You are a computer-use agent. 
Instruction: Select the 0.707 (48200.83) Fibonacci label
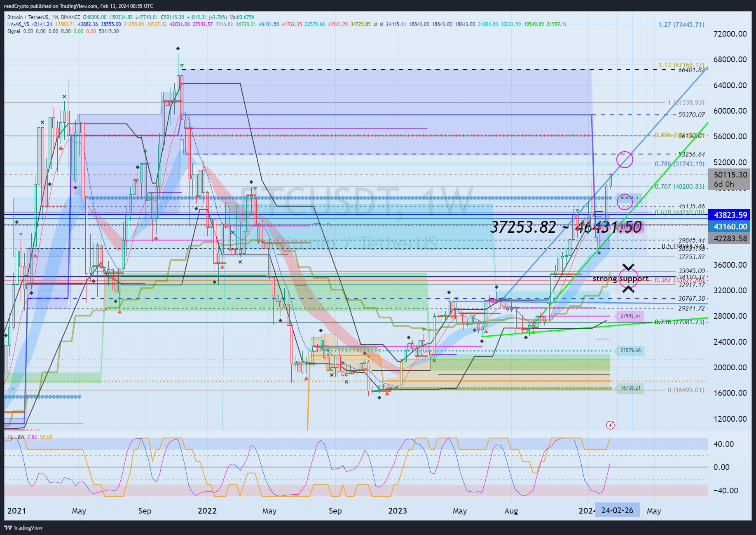pos(680,187)
